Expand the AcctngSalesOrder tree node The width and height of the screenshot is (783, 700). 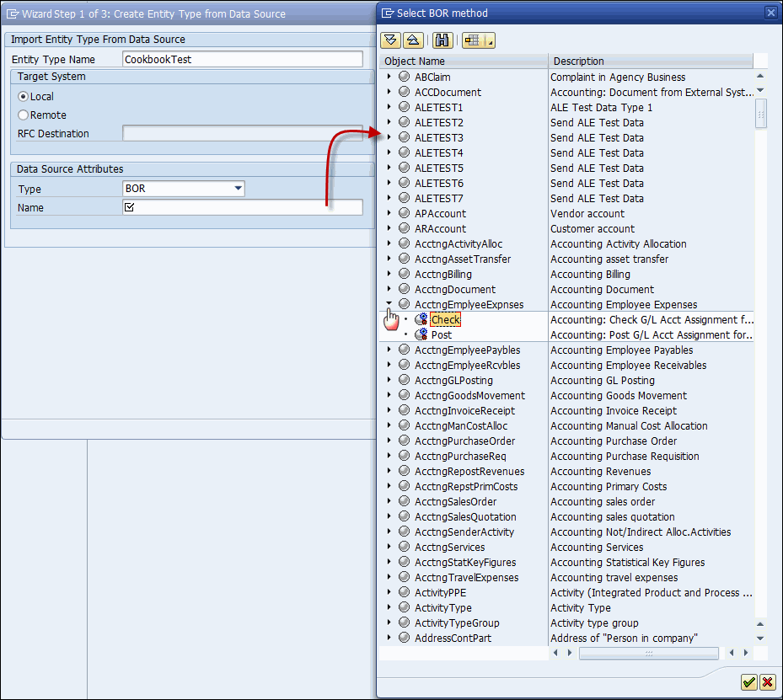click(x=389, y=502)
